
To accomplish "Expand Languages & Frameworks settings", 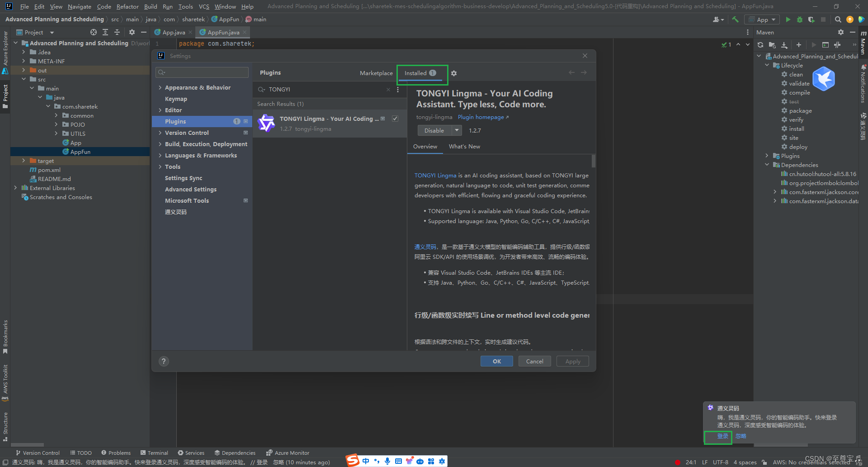I will [160, 156].
